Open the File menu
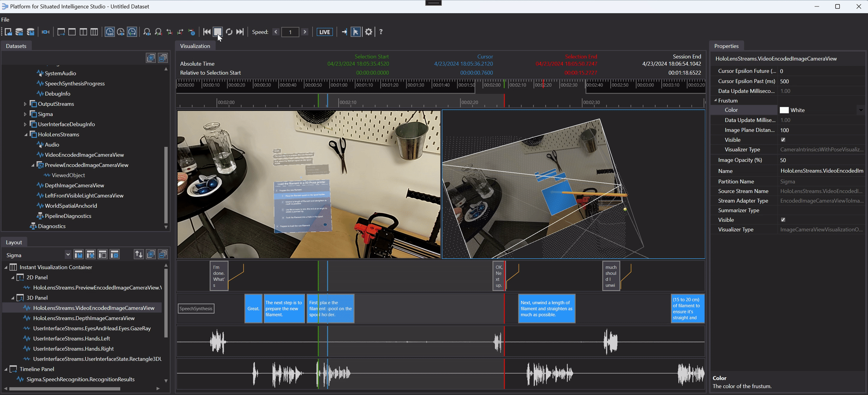868x395 pixels. pos(5,19)
